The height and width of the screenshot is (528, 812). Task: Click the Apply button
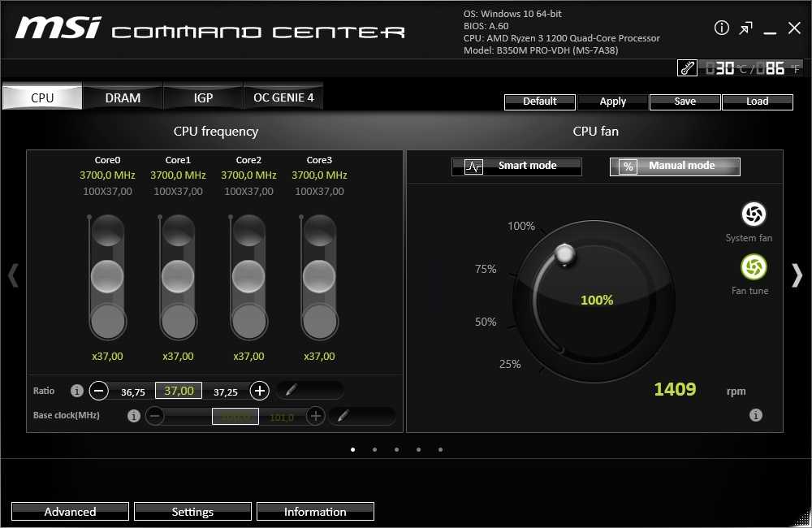coord(612,102)
